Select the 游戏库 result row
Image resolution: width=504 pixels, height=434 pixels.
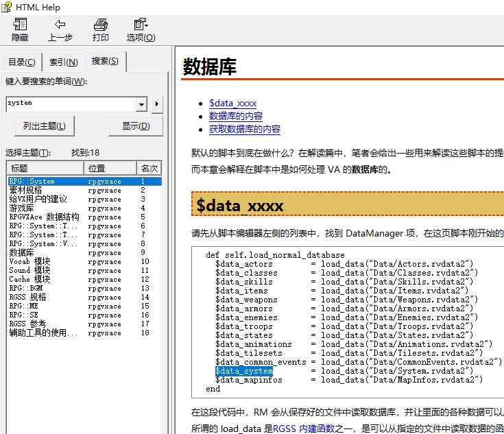point(84,208)
